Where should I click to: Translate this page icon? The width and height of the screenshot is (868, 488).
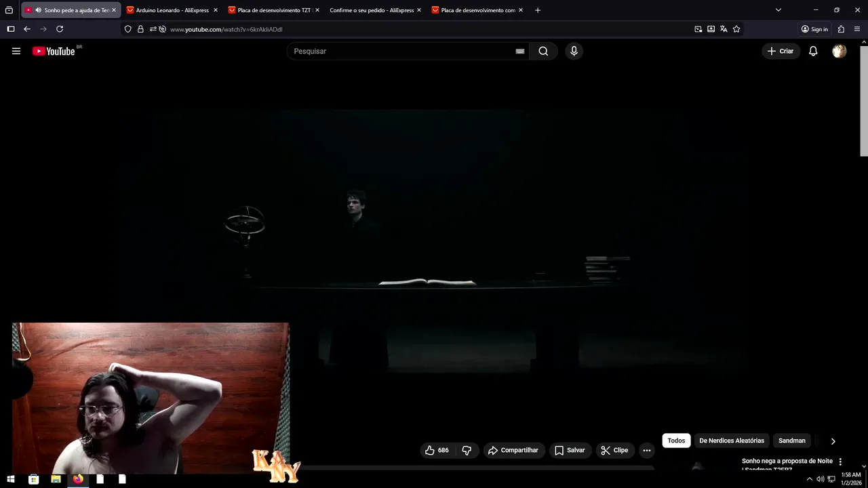pos(724,29)
